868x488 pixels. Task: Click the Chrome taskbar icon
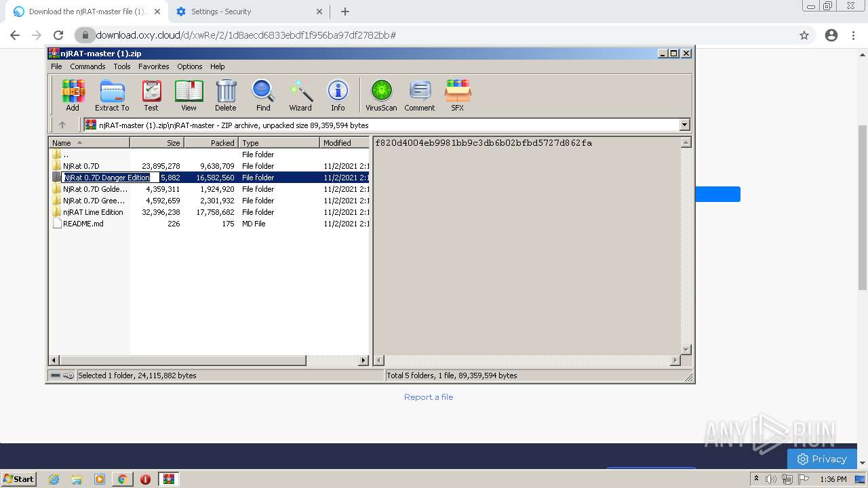pyautogui.click(x=122, y=479)
